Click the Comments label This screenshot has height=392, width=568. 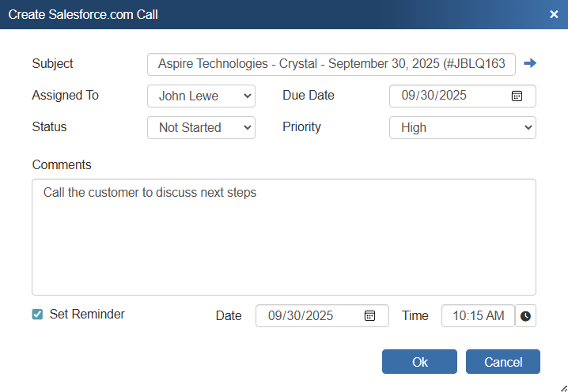[62, 165]
